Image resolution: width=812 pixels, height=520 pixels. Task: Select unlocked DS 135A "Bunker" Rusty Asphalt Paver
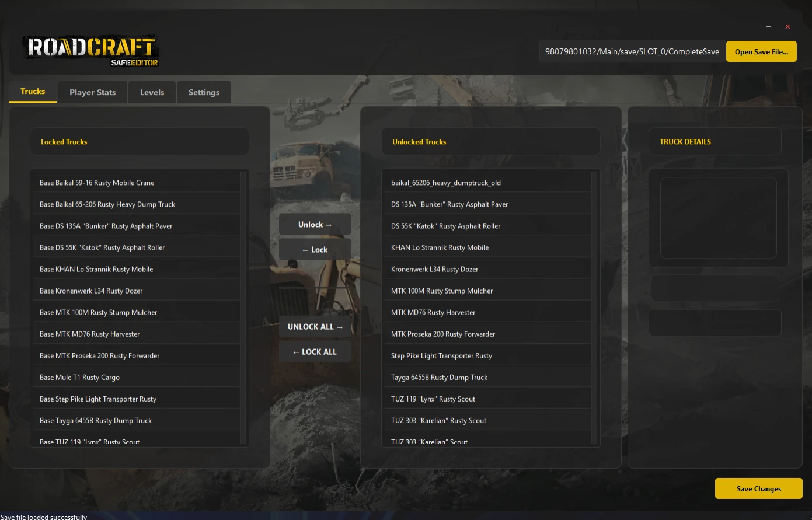click(x=487, y=204)
